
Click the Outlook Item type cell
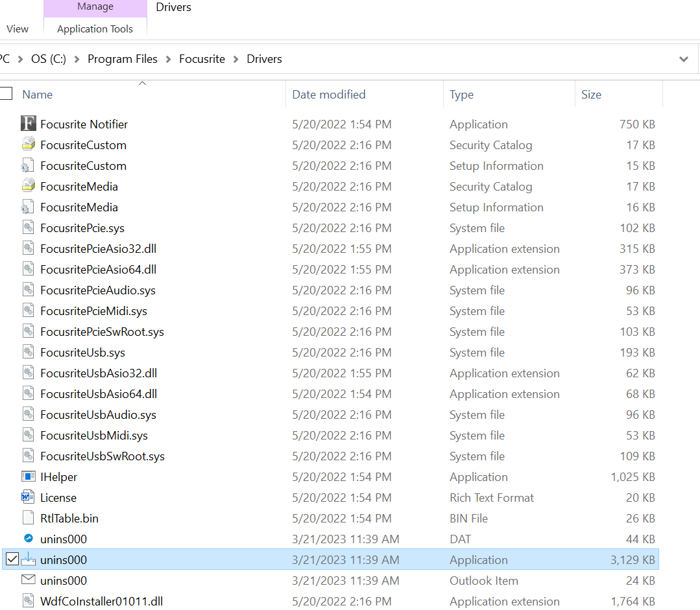coord(483,581)
